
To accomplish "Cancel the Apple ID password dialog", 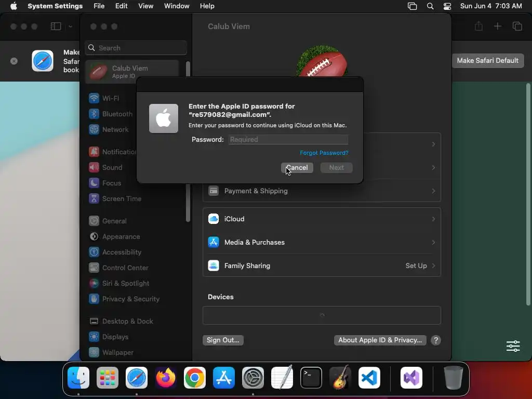I will coord(297,168).
